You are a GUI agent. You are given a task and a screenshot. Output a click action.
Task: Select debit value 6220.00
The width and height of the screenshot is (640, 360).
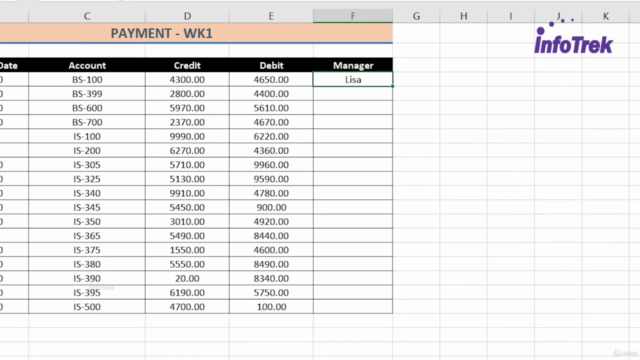[x=271, y=136]
